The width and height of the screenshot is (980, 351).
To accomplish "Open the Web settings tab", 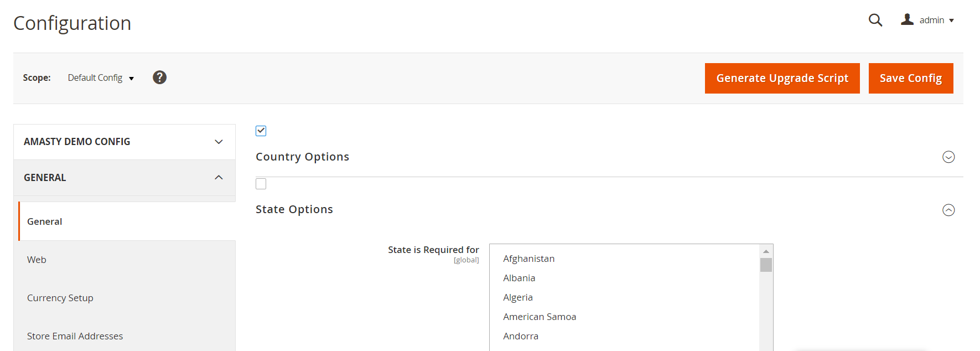I will (x=37, y=260).
